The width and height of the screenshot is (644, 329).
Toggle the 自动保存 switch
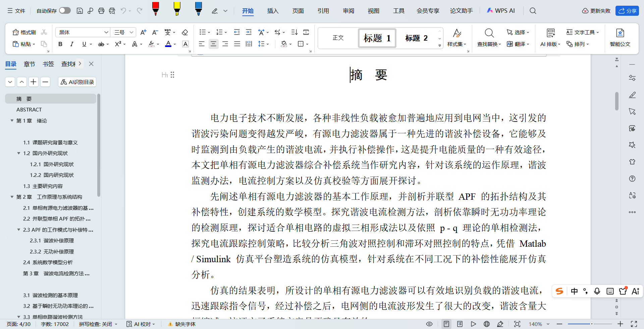point(65,10)
